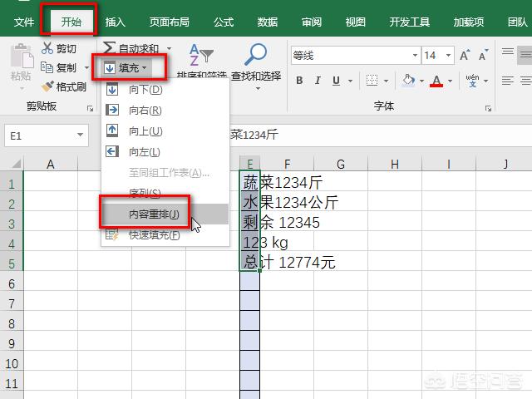
Task: Click the formula bar text
Action: 254,135
